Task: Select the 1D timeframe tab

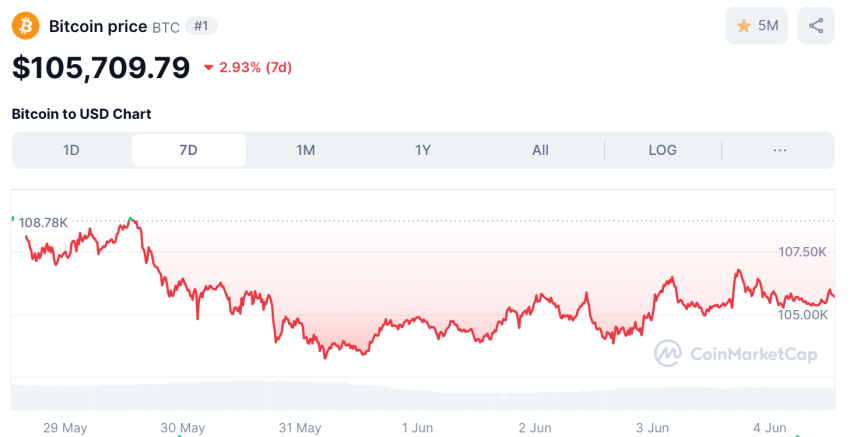Action: [x=71, y=150]
